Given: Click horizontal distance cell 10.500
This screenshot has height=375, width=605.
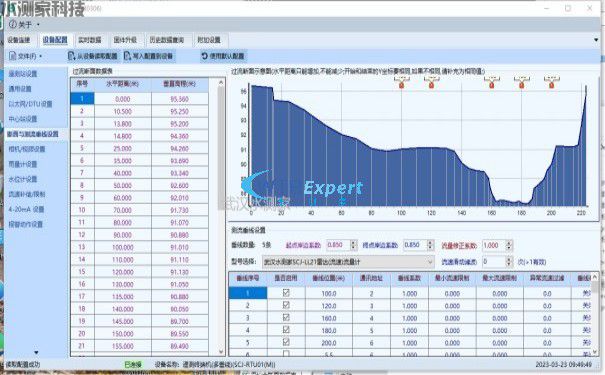Looking at the screenshot, I should pyautogui.click(x=123, y=111).
